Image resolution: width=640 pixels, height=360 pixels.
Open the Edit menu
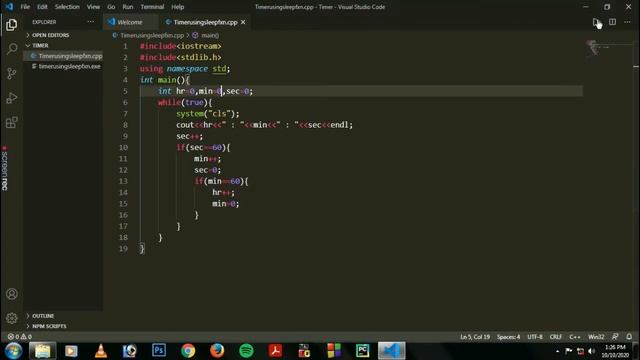point(42,7)
